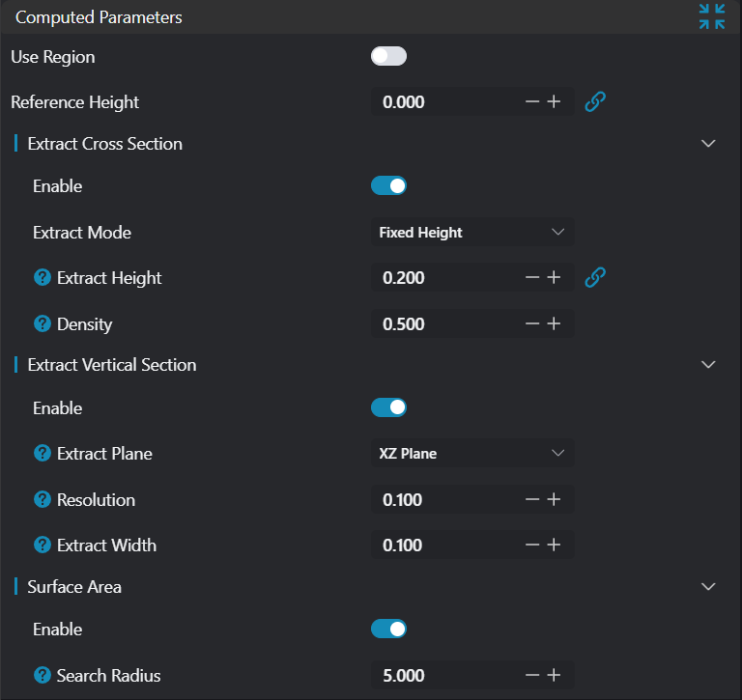Click the help icon next to Extract Plane
742x700 pixels.
43,454
